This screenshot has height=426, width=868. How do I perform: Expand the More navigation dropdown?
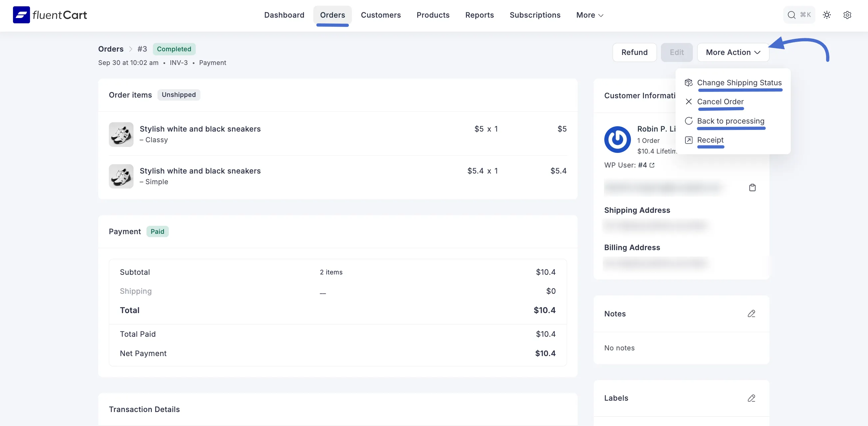pyautogui.click(x=589, y=15)
